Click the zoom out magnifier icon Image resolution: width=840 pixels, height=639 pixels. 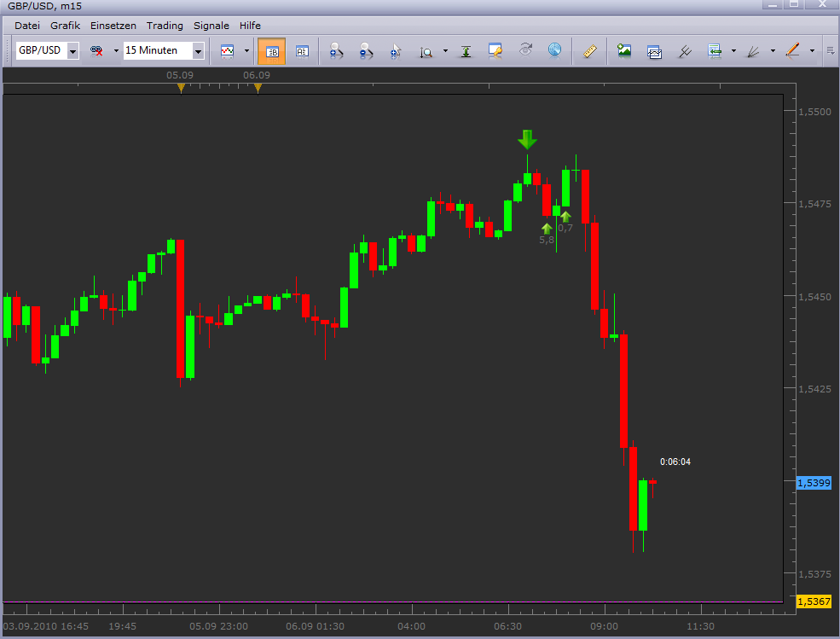366,51
